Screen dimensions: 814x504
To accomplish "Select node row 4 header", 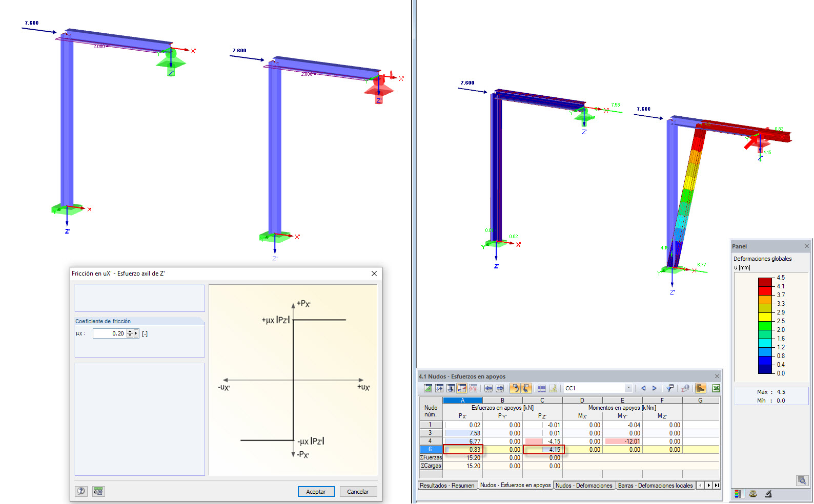I will [431, 442].
